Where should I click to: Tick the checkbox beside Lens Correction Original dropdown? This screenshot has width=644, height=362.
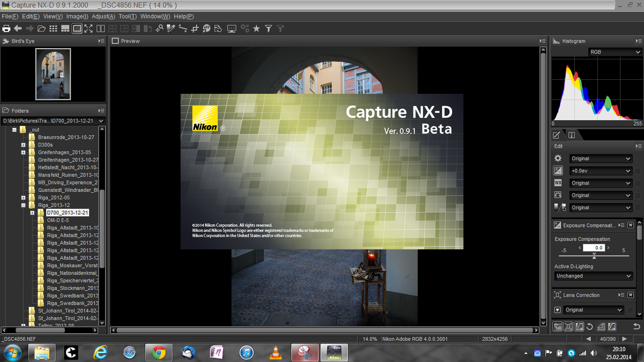tap(630, 310)
